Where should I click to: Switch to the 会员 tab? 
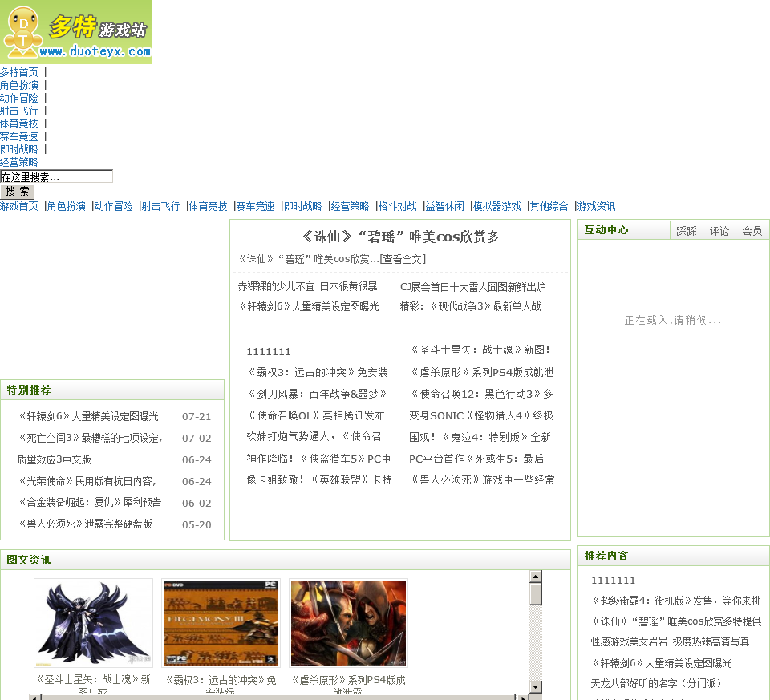[x=752, y=231]
